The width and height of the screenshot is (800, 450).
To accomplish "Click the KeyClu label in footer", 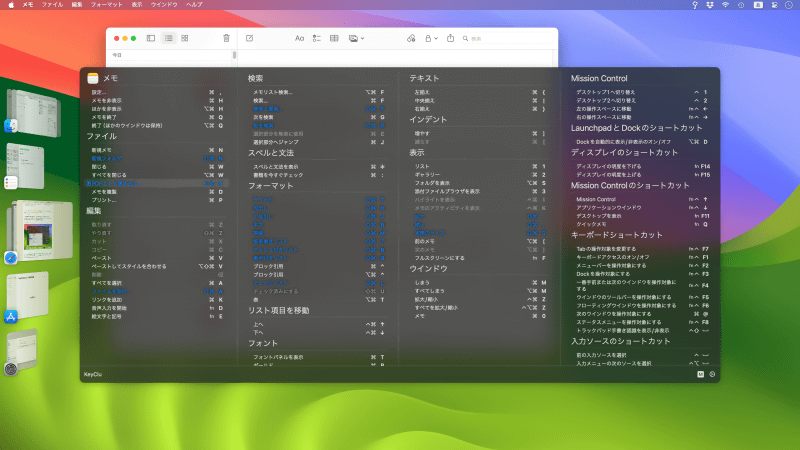I will click(x=93, y=374).
